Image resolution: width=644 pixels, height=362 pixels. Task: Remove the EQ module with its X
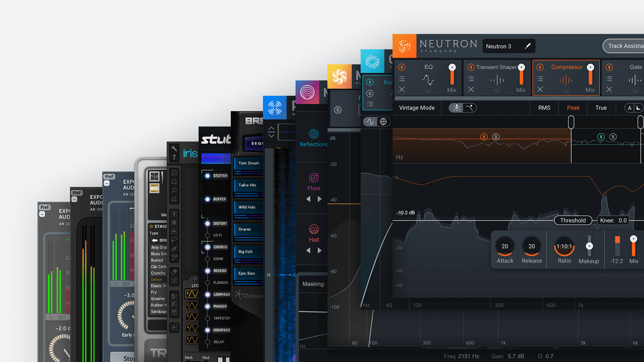point(402,89)
